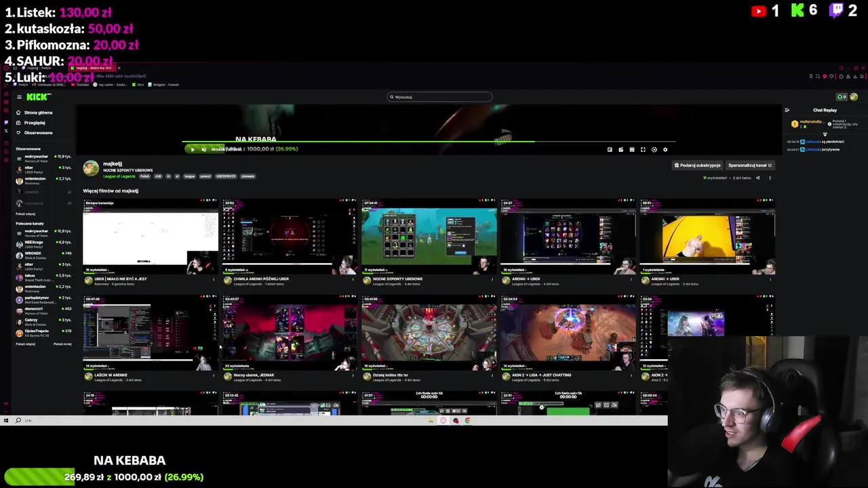Viewport: 868px width, 488px height.
Task: Open video player settings gear
Action: (x=665, y=150)
